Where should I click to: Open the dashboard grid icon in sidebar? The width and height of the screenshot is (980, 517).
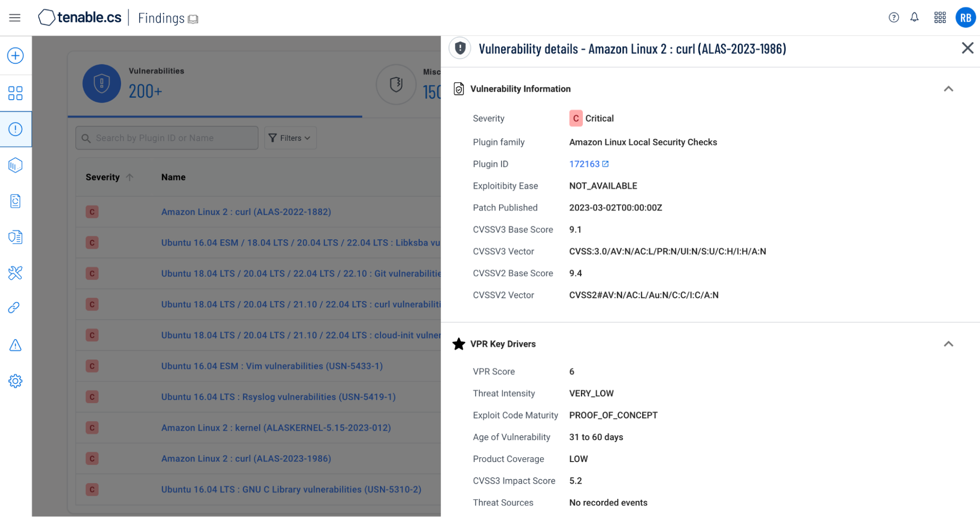click(x=15, y=93)
